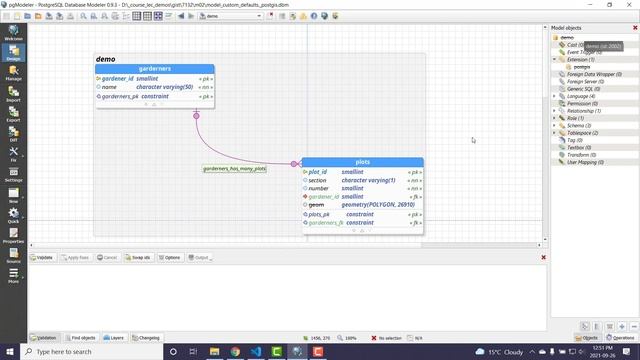Select Generic SQL (0) tree item
640x360 pixels.
tap(583, 89)
